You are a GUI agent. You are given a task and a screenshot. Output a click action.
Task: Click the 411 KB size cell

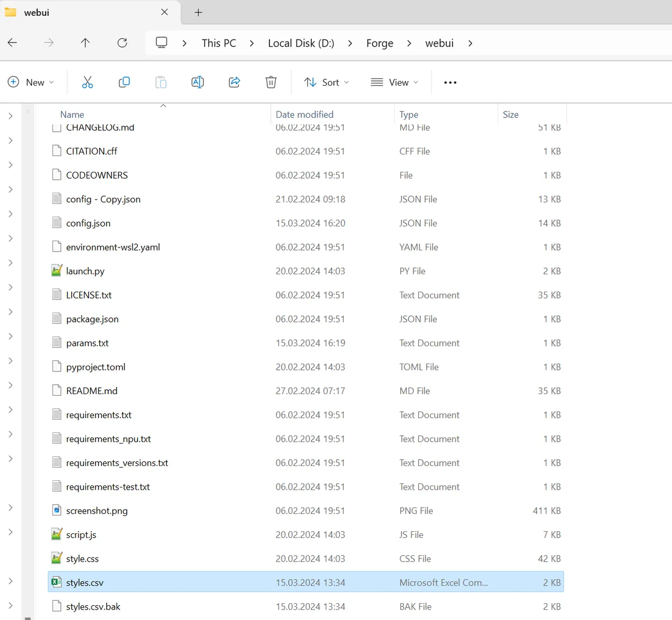pyautogui.click(x=547, y=511)
